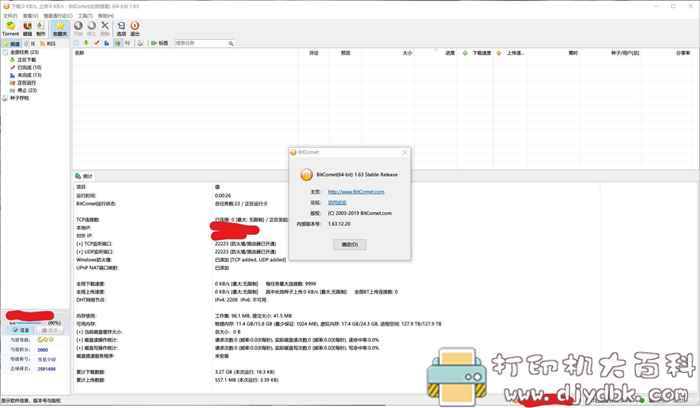Select the 统计 statistics tab

click(84, 176)
